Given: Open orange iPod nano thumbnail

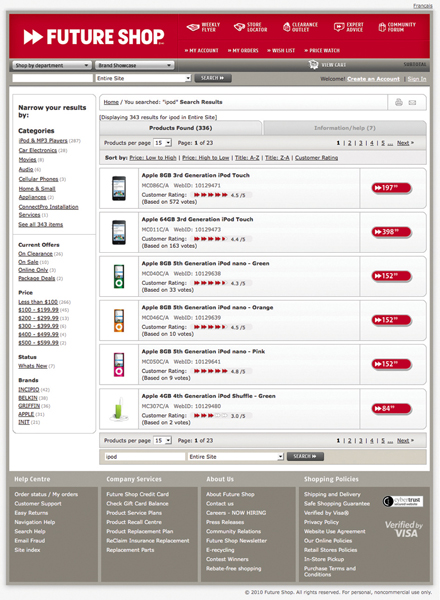Looking at the screenshot, I should point(119,320).
